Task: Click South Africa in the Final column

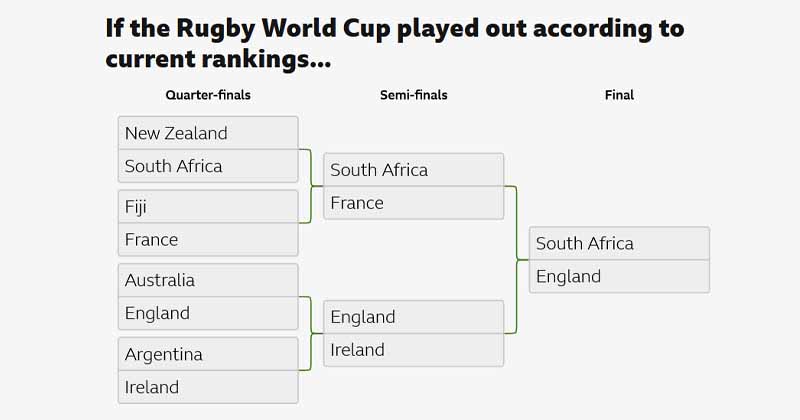Action: pos(619,243)
